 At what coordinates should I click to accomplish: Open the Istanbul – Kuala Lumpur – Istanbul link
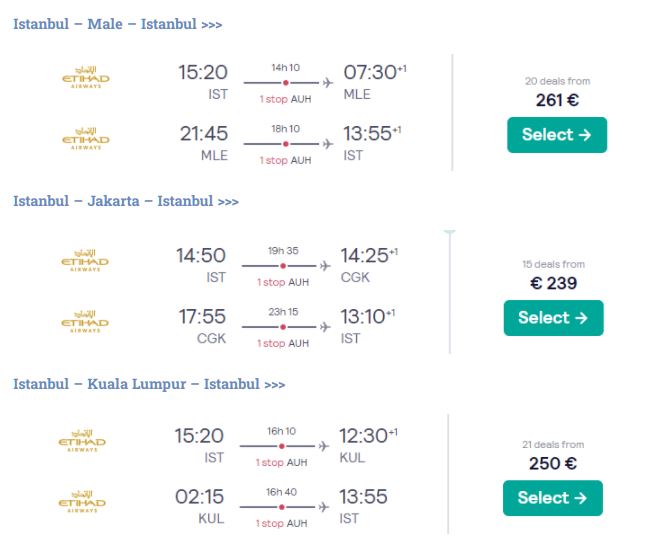149,384
